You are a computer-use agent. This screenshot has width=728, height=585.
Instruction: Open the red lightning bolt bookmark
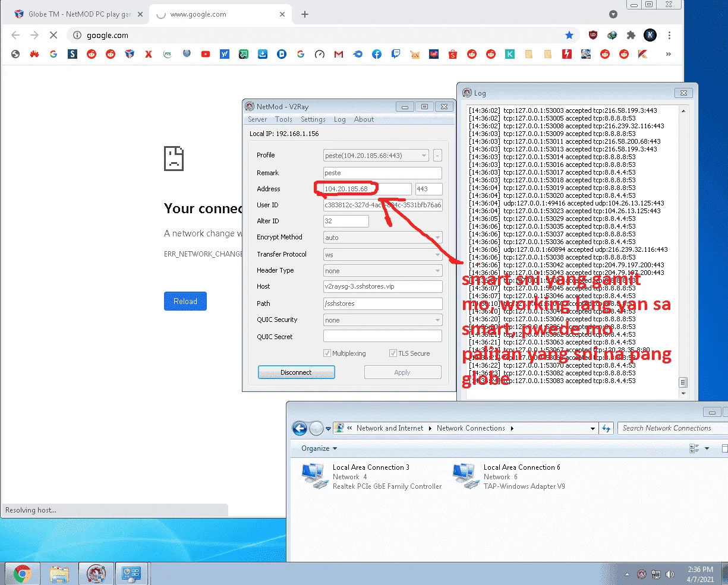567,54
